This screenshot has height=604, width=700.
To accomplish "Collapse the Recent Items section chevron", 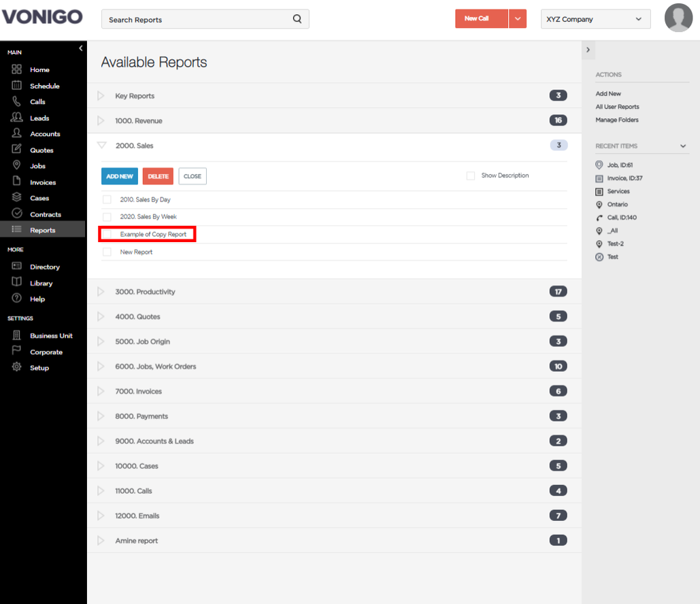I will tap(683, 146).
